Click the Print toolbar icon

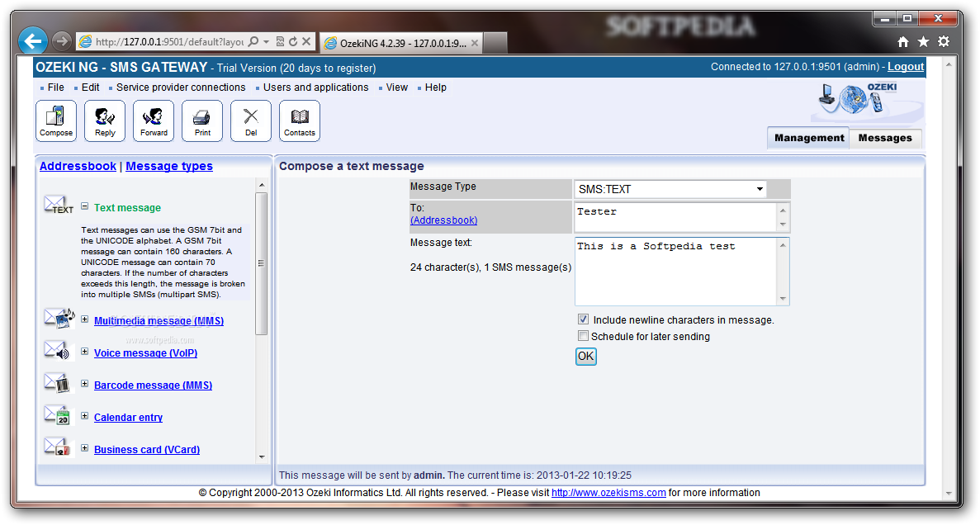(x=202, y=121)
